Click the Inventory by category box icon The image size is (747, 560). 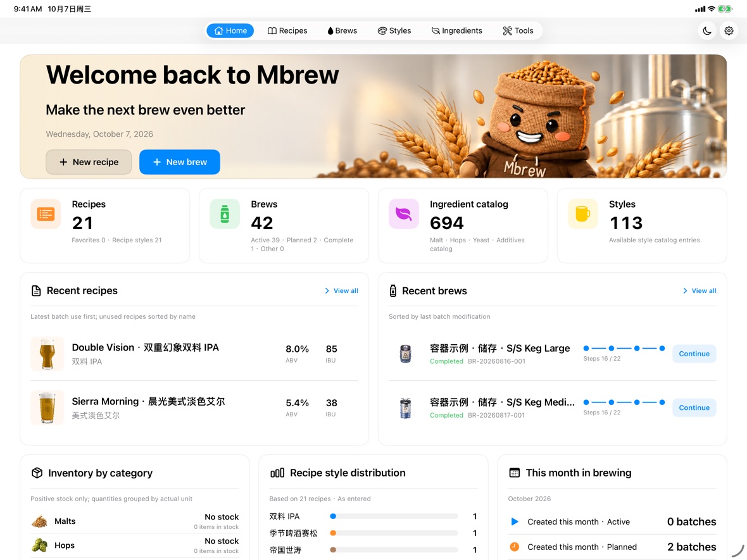coord(37,473)
